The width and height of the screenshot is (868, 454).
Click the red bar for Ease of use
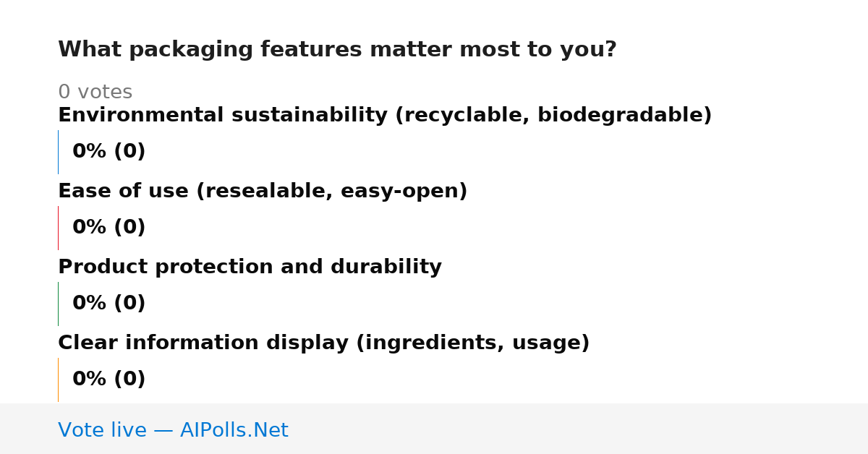coord(58,228)
